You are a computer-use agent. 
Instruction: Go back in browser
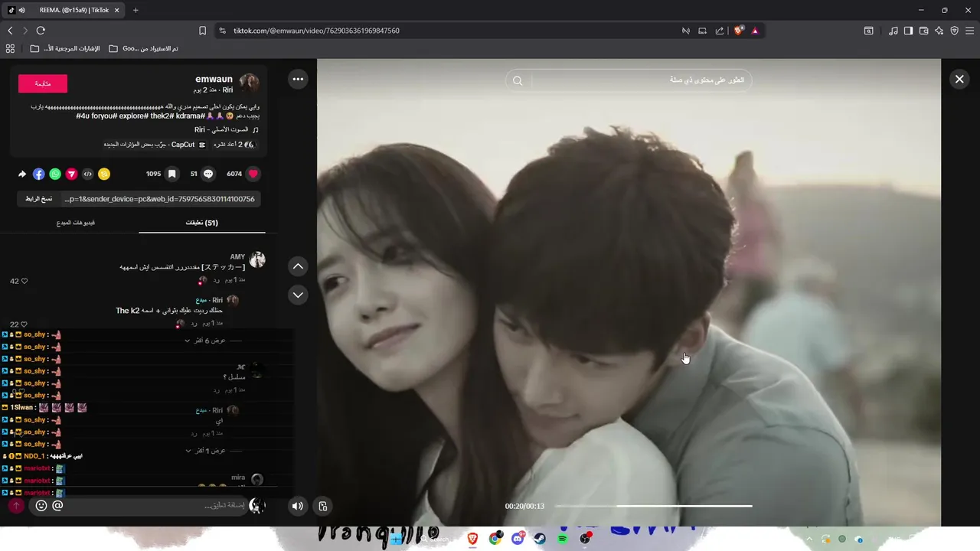(10, 31)
